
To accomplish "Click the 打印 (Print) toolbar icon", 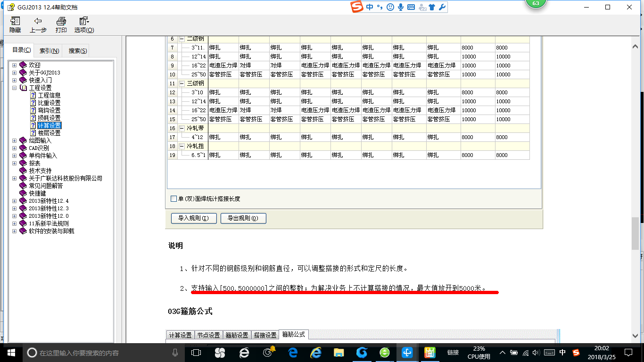I will [x=61, y=25].
